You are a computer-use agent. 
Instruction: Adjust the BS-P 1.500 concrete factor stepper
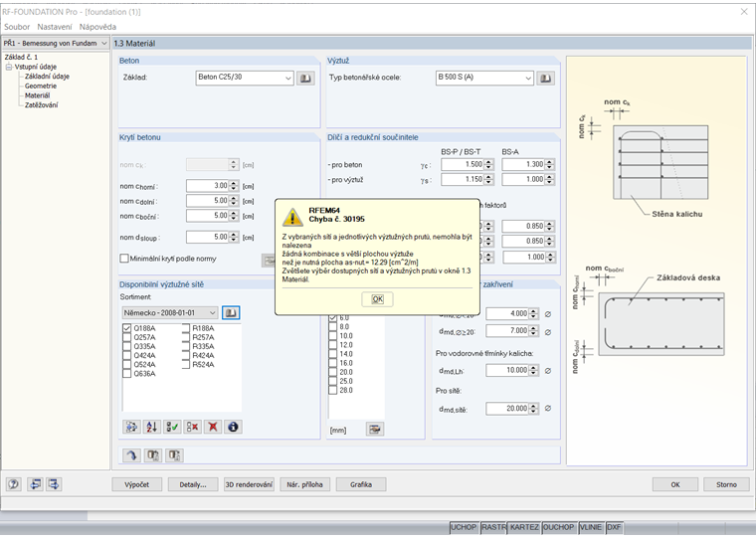click(x=488, y=164)
